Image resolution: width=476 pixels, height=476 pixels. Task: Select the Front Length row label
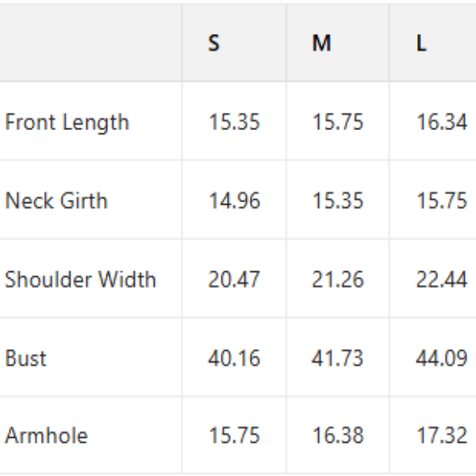pyautogui.click(x=67, y=122)
